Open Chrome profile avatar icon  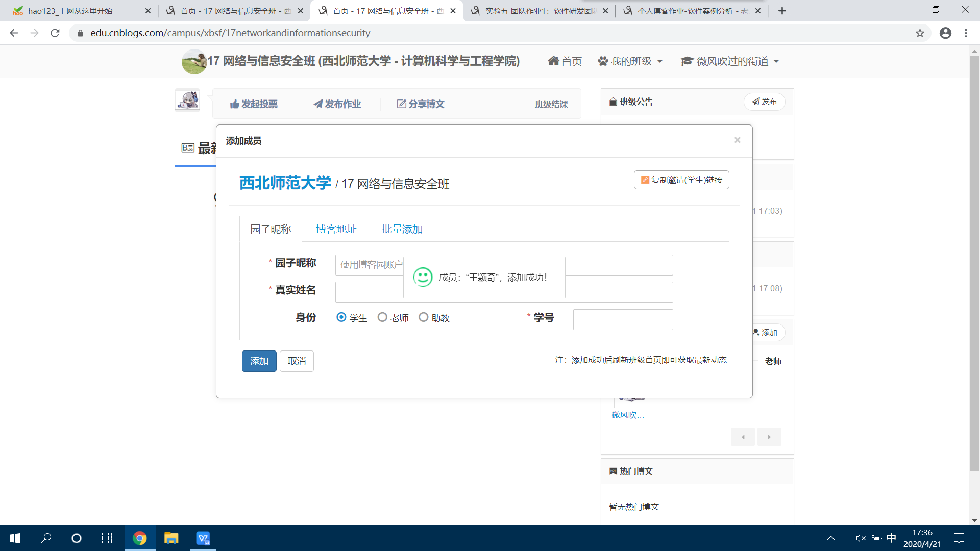[945, 33]
